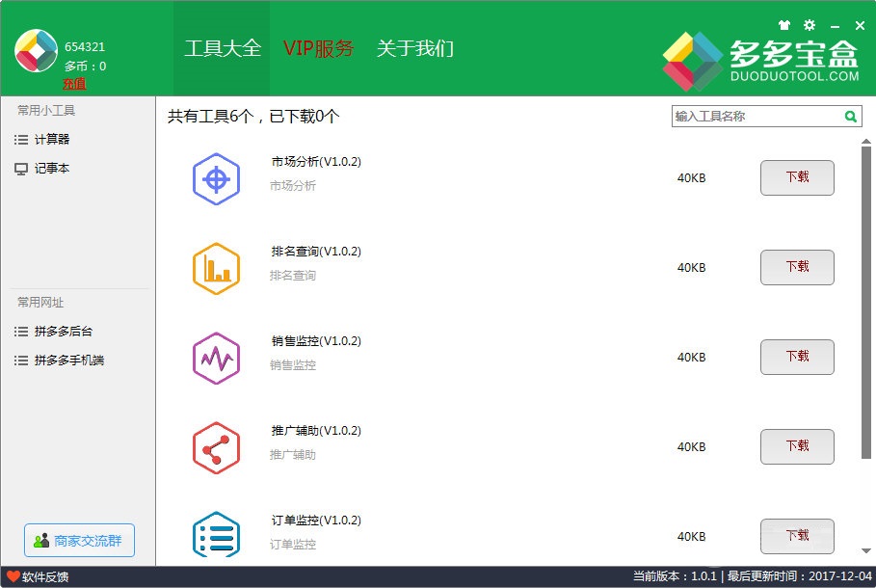Image resolution: width=876 pixels, height=588 pixels.
Task: Select the 市场分析 hexagon tool icon
Action: pos(216,178)
